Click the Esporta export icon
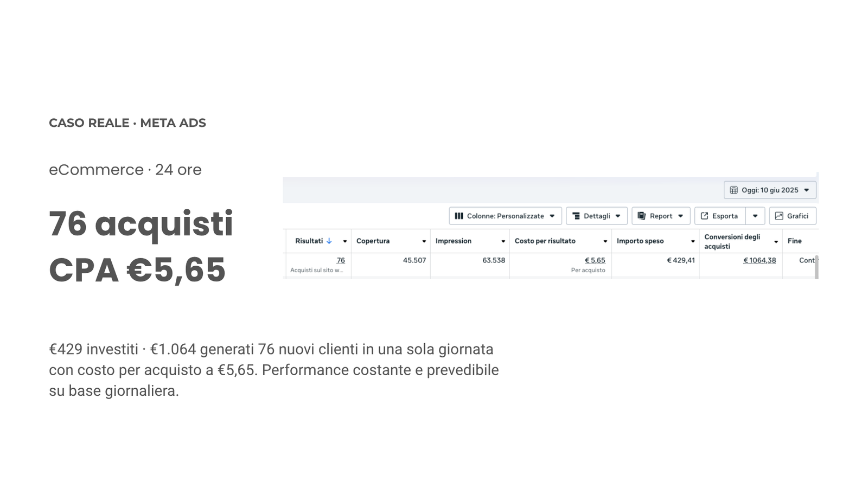 point(704,216)
